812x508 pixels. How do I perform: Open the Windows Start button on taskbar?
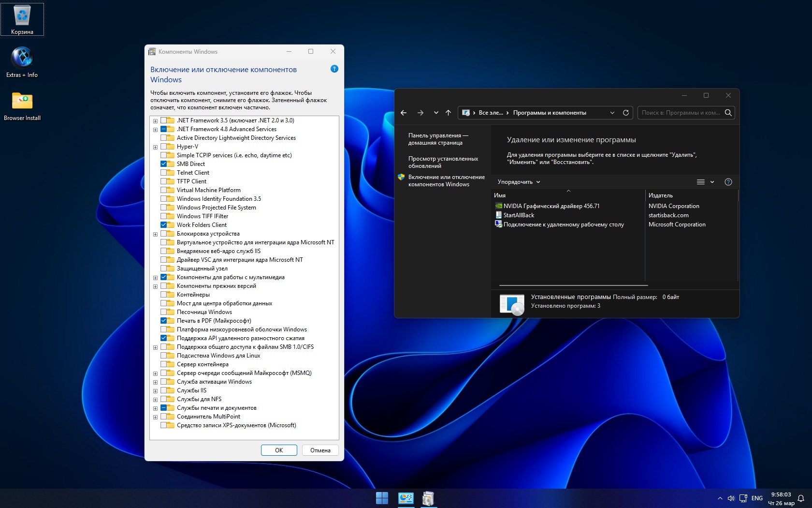click(x=382, y=498)
